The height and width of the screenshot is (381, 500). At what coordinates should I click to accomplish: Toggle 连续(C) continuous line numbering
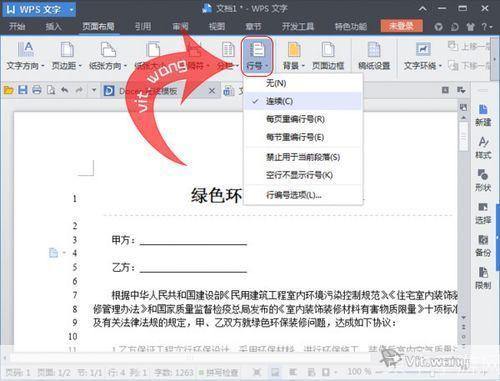point(303,101)
